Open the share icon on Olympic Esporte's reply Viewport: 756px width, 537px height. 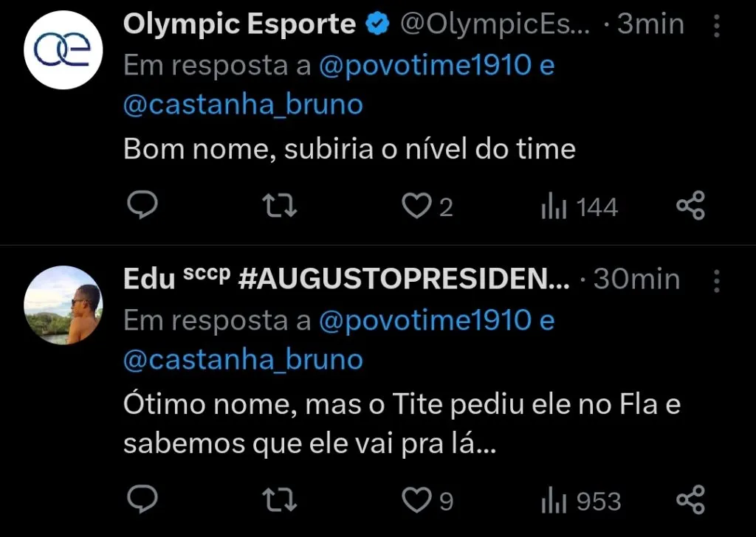click(x=690, y=206)
